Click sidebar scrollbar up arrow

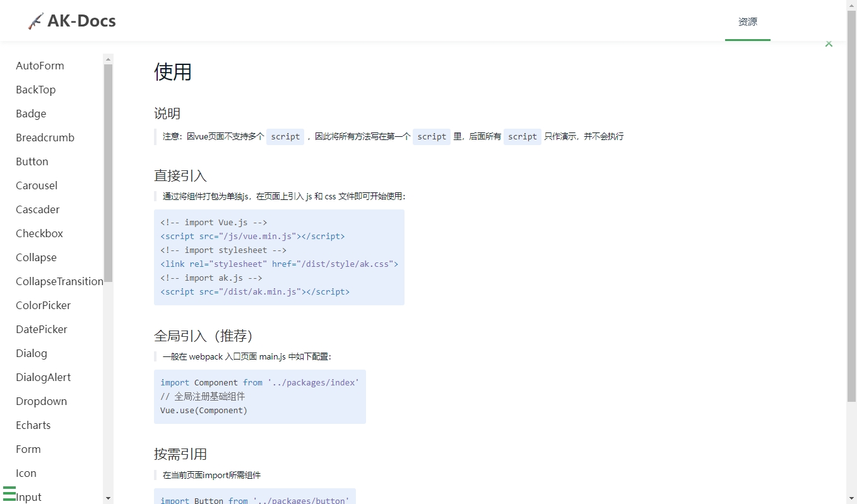[108, 59]
